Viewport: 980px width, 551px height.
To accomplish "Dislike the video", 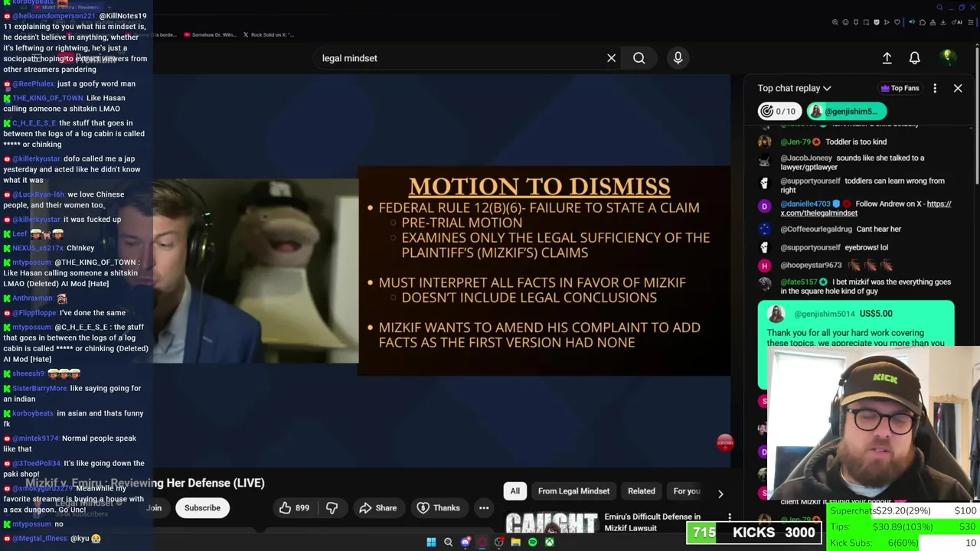I will coord(332,508).
